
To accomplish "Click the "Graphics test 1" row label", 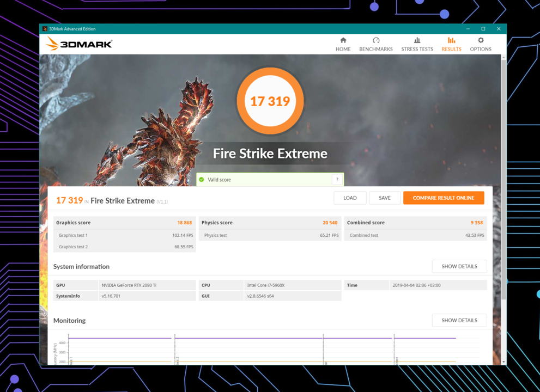I will click(x=73, y=235).
